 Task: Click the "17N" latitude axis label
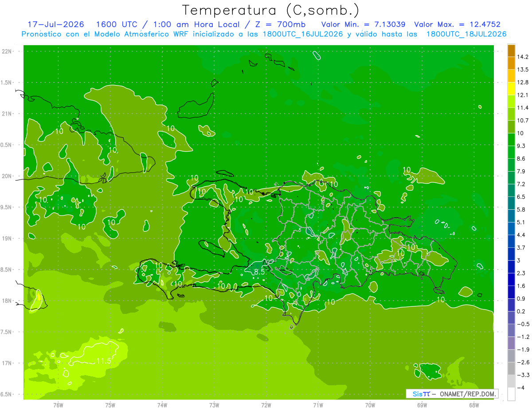[x=7, y=363]
